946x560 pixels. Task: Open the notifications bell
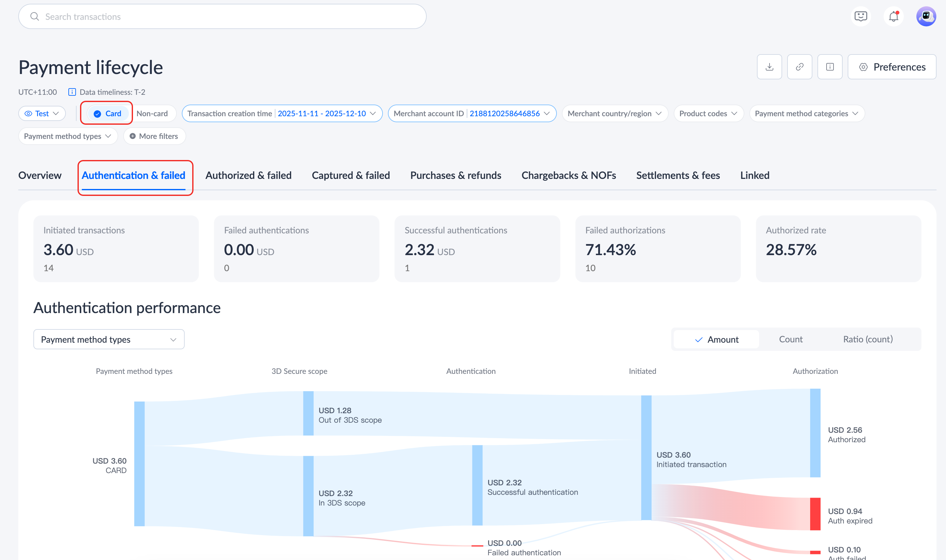coord(893,17)
